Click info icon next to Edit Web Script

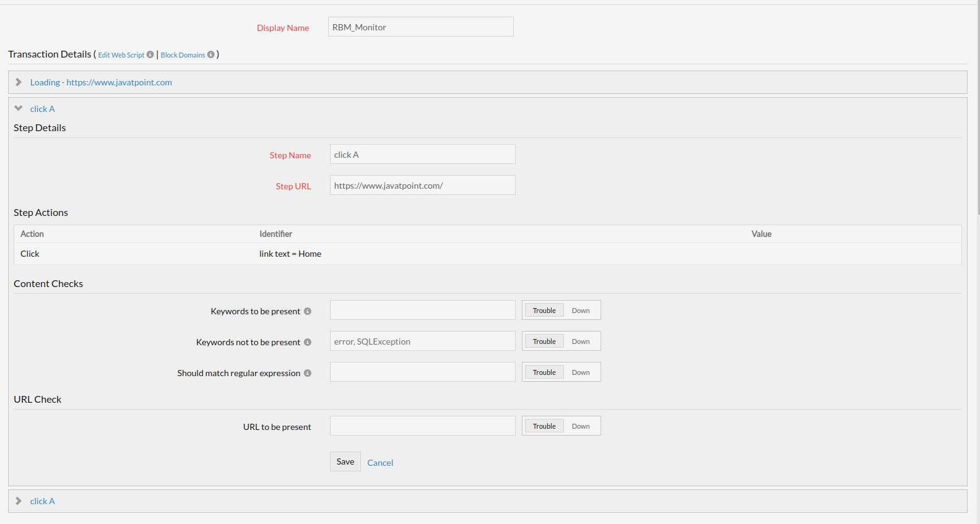pos(150,54)
